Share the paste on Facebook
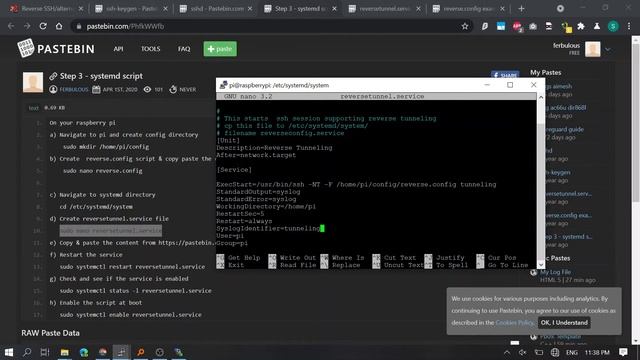This screenshot has width=640, height=360. tap(505, 75)
